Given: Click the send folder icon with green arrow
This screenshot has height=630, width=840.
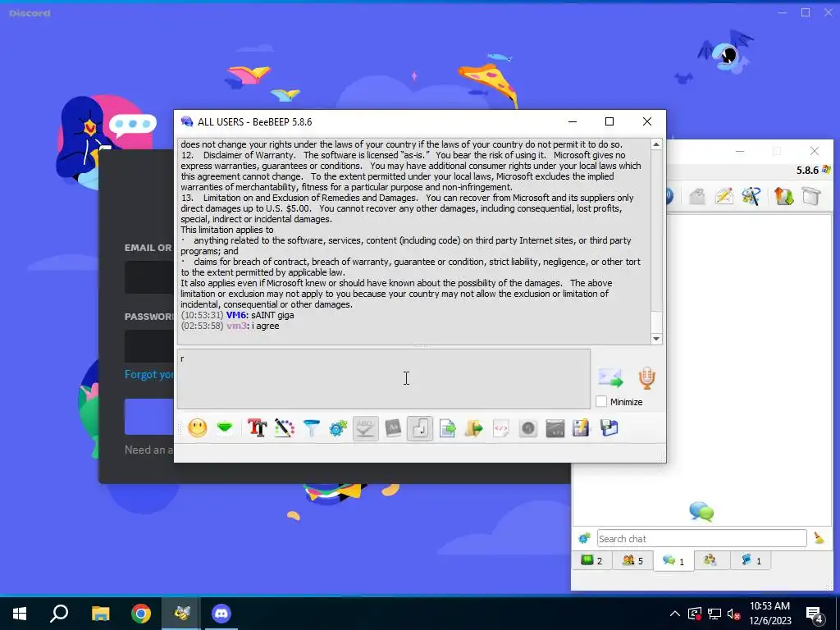Looking at the screenshot, I should 474,428.
